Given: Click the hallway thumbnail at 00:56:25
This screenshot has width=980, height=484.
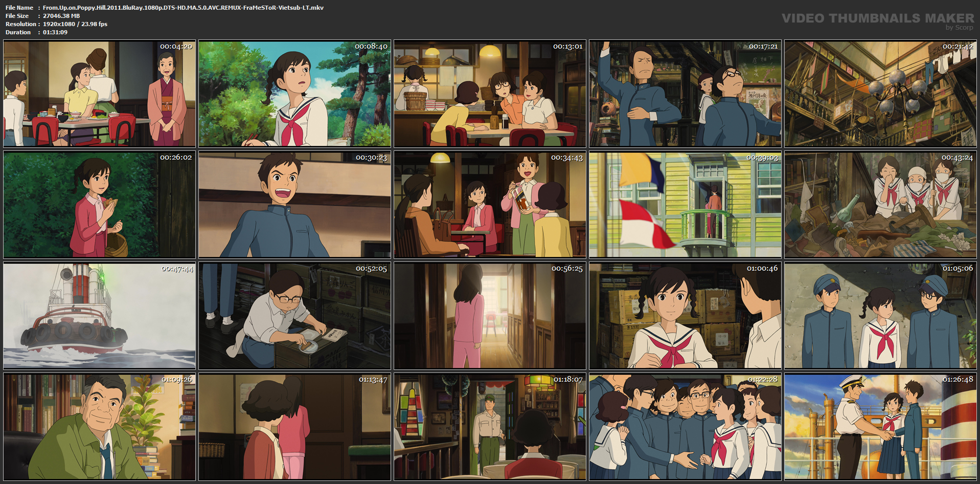Looking at the screenshot, I should (490, 316).
